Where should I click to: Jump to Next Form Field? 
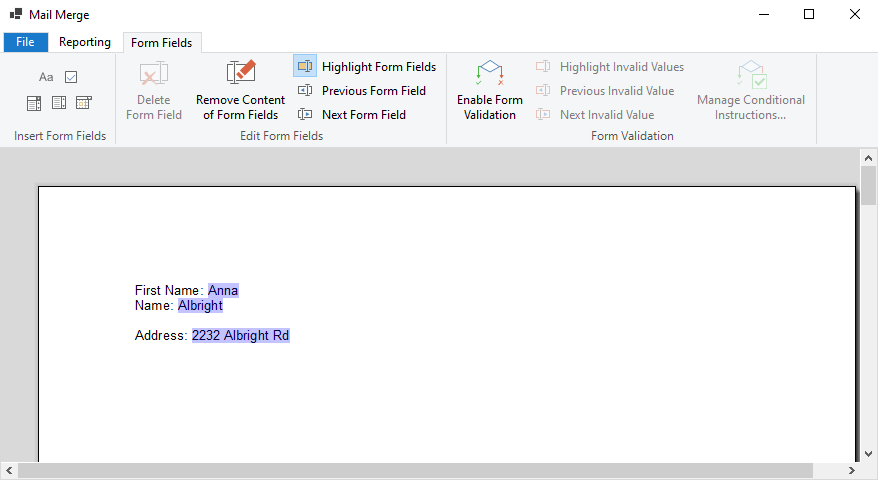click(352, 115)
